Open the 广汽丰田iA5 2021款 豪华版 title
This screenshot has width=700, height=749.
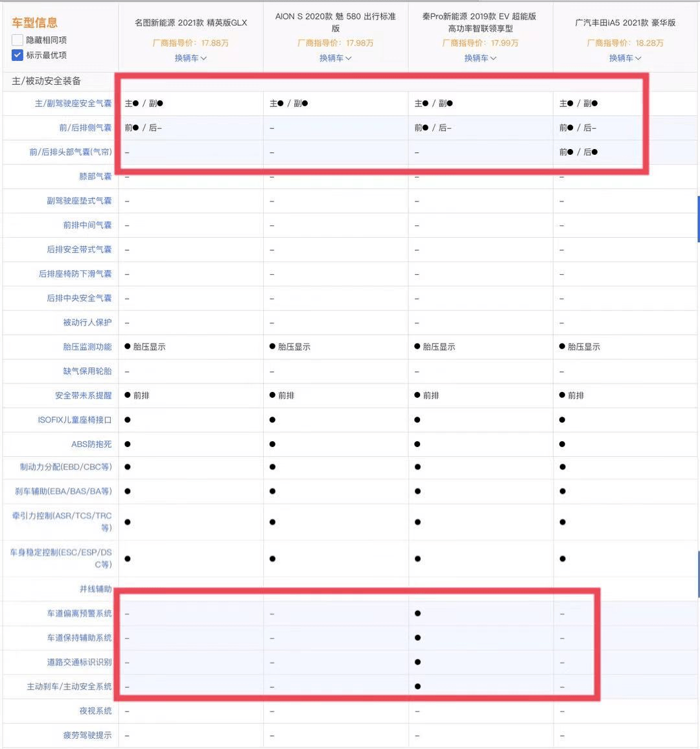click(x=625, y=23)
